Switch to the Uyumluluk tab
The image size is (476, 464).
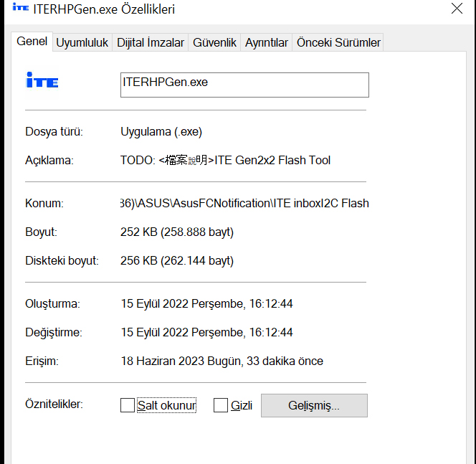point(82,42)
